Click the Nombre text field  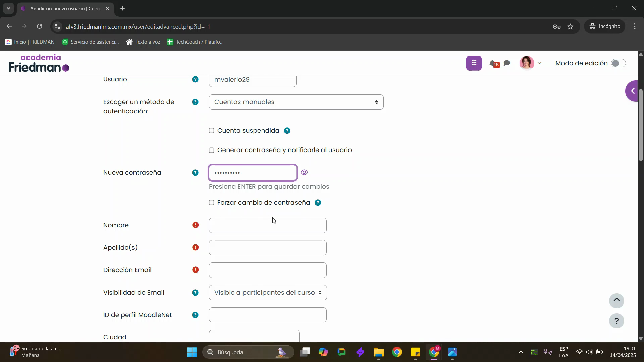click(x=268, y=225)
